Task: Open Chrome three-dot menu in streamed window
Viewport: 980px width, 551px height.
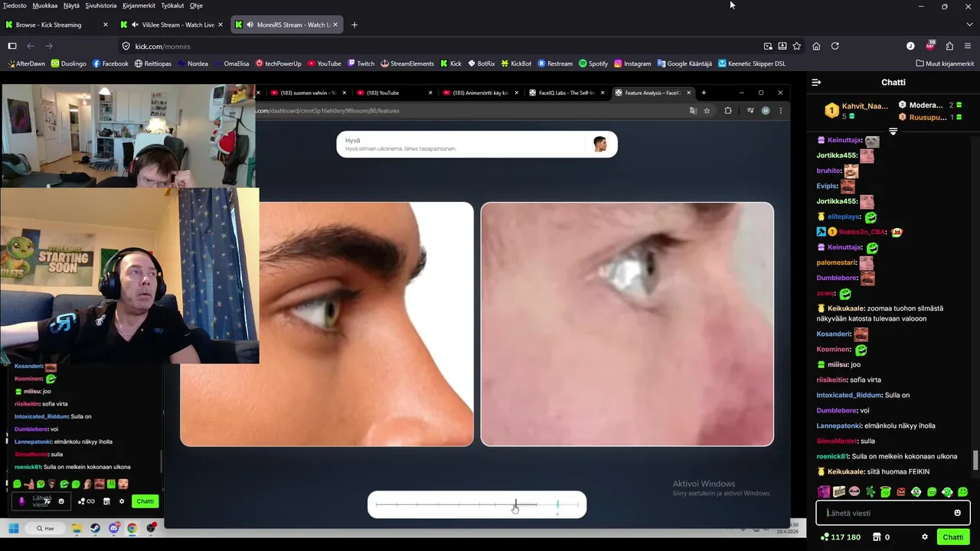Action: (x=780, y=110)
